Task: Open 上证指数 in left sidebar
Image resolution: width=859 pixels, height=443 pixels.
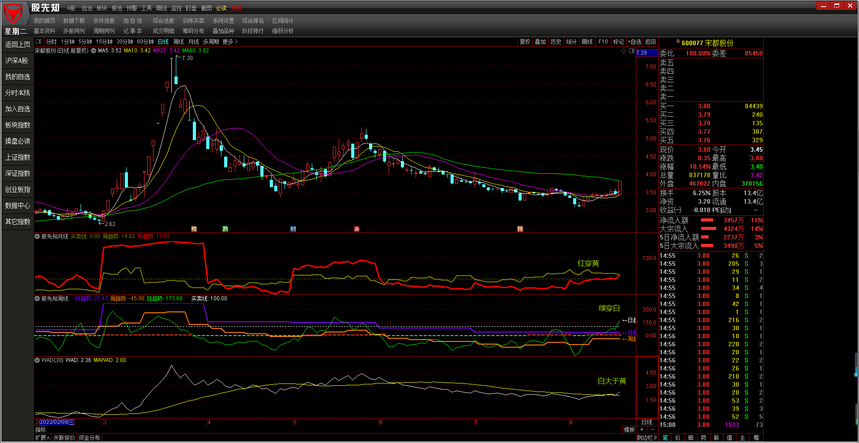Action: pyautogui.click(x=18, y=157)
